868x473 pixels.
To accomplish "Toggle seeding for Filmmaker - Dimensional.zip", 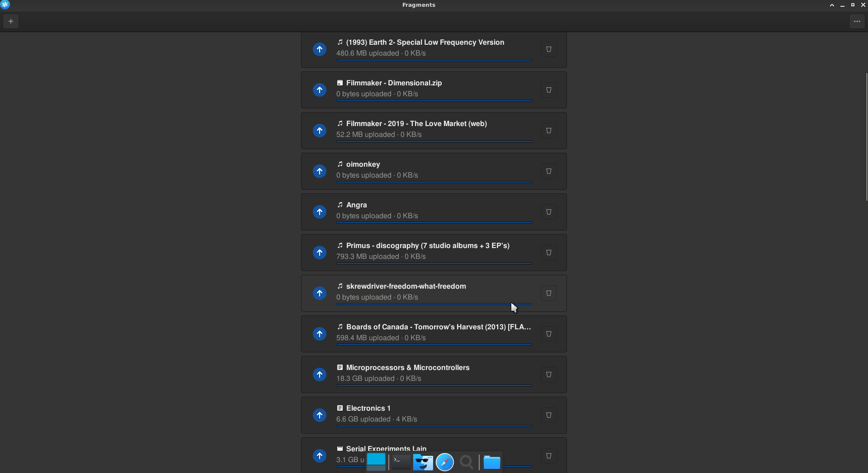I will 320,90.
